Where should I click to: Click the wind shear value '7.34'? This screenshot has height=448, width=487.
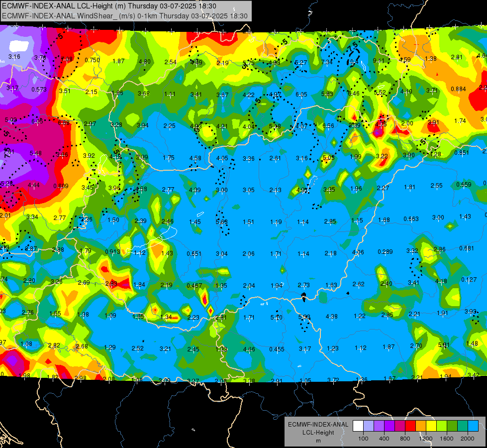click(327, 62)
